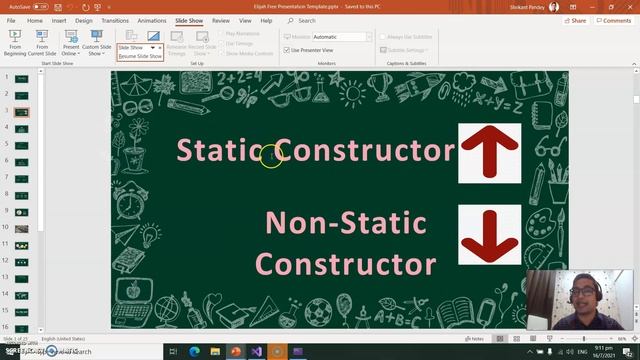Start slide show From Current Slide
Screen dimensions: 640x360
tap(42, 42)
